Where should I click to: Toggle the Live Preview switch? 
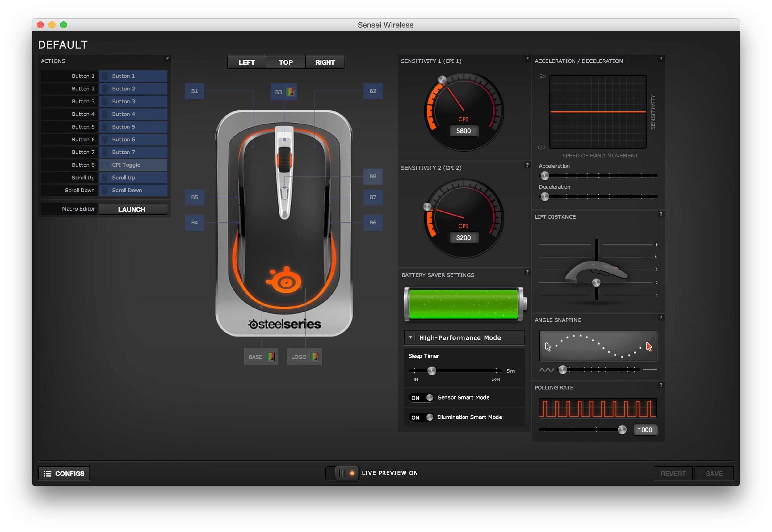(342, 473)
